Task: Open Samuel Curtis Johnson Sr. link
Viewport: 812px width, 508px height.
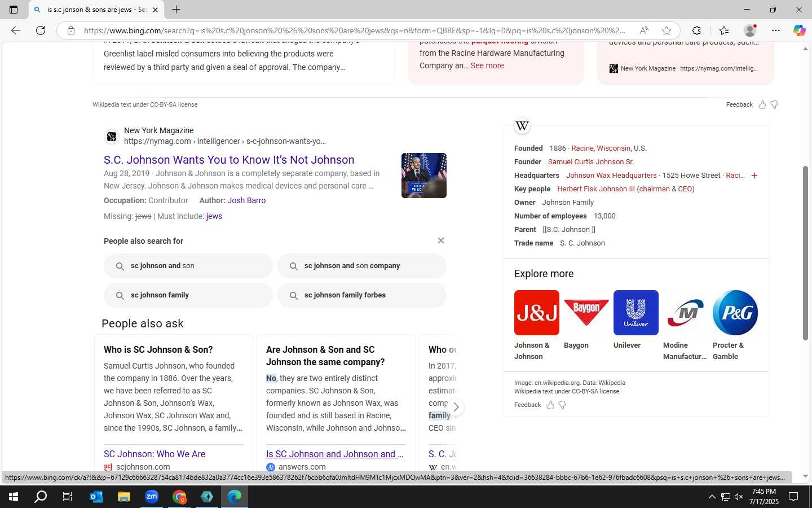Action: 591,162
